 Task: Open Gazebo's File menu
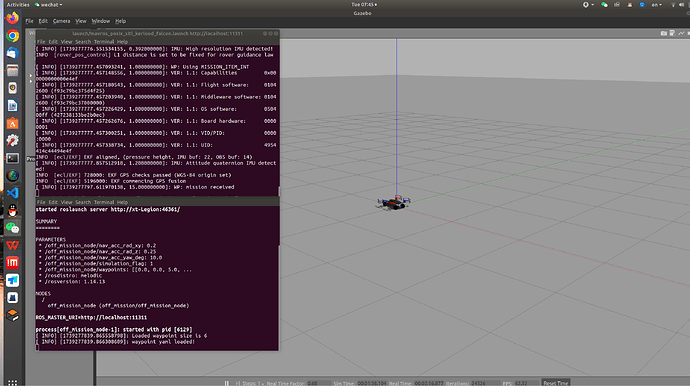(29, 21)
